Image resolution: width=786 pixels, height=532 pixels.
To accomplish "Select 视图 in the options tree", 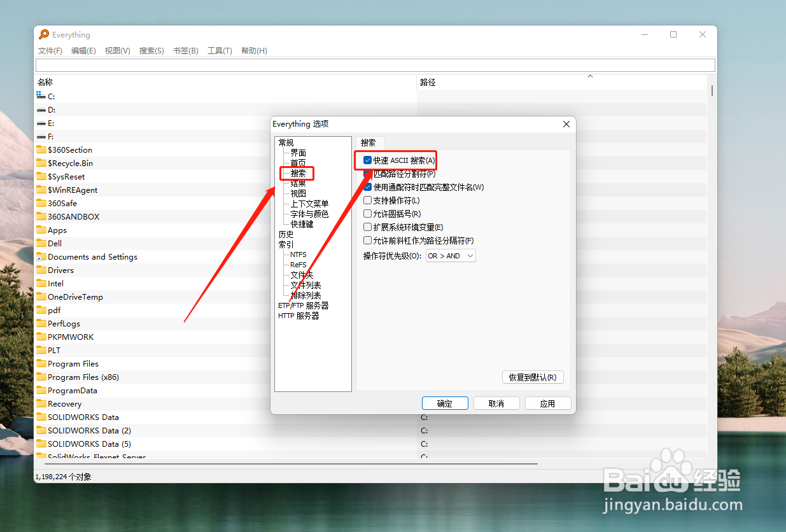I will tap(298, 193).
